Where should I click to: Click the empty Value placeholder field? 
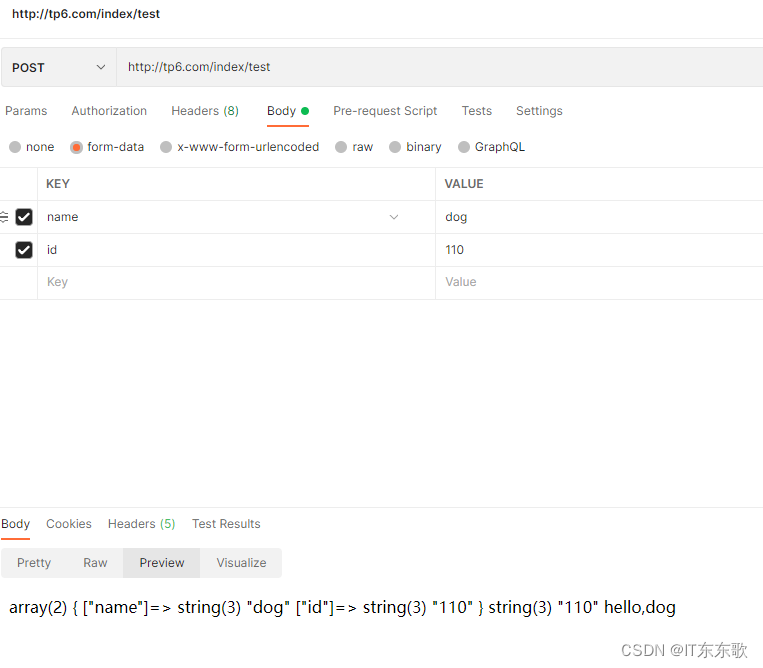599,283
